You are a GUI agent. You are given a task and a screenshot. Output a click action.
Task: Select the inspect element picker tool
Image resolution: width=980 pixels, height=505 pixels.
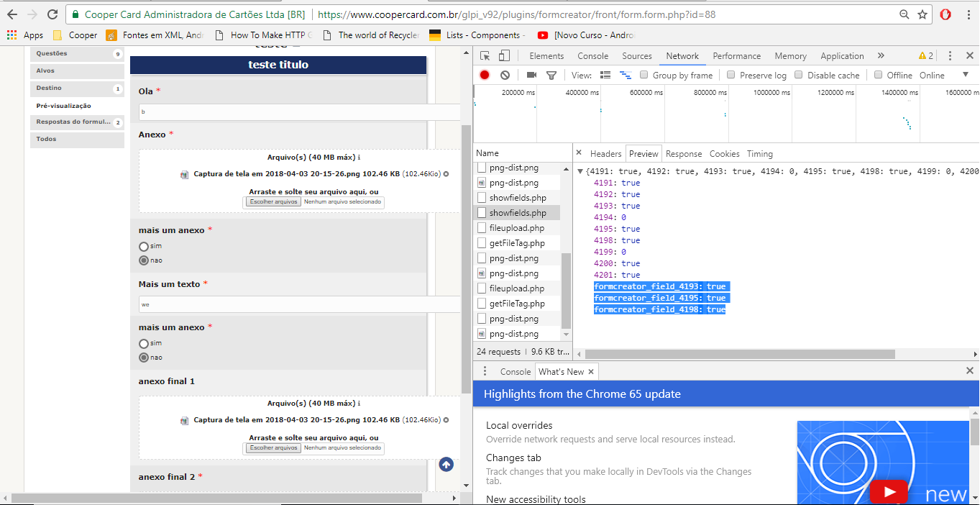pyautogui.click(x=485, y=55)
